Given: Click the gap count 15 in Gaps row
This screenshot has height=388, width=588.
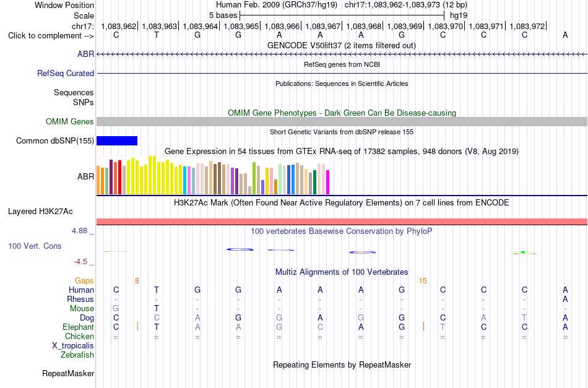Looking at the screenshot, I should (x=423, y=281).
